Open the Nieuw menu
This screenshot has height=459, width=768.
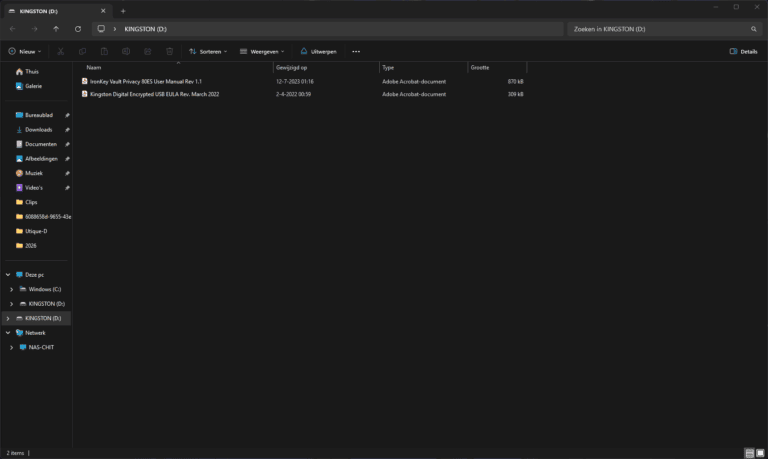click(x=25, y=51)
